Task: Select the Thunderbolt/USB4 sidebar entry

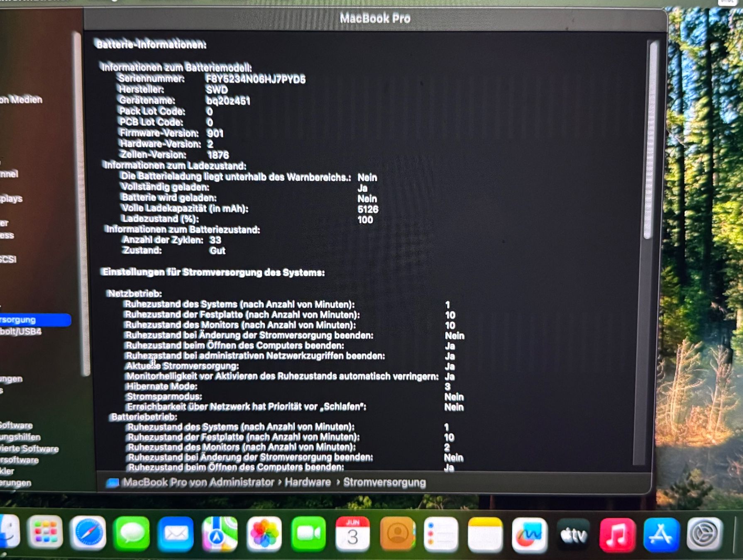Action: 21,331
